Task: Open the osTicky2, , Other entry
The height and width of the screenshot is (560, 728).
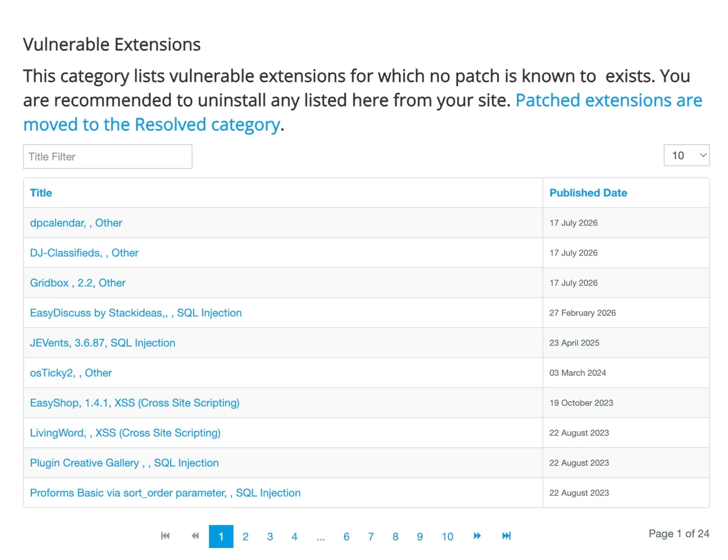Action: coord(71,373)
